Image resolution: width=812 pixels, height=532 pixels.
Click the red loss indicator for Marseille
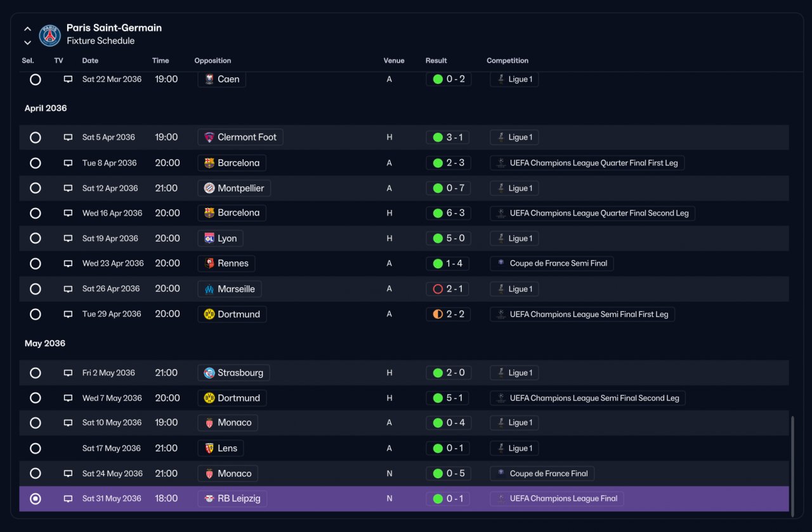438,289
